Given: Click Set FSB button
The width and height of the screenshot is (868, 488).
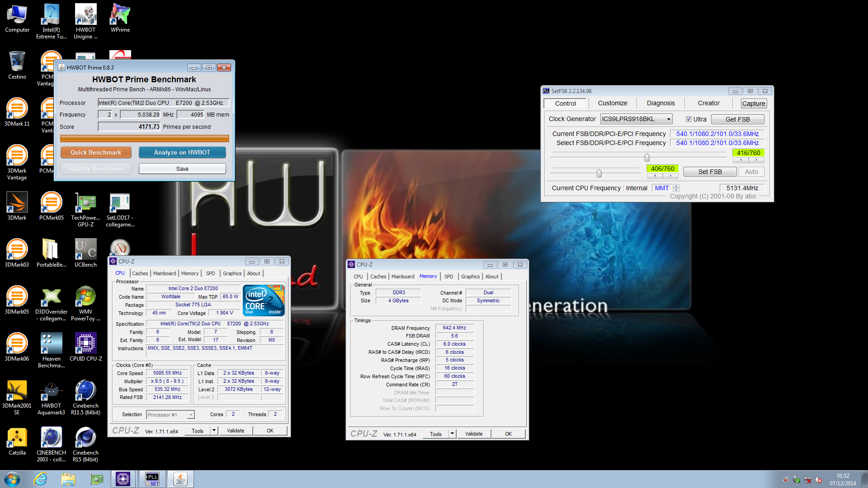Looking at the screenshot, I should pyautogui.click(x=710, y=172).
